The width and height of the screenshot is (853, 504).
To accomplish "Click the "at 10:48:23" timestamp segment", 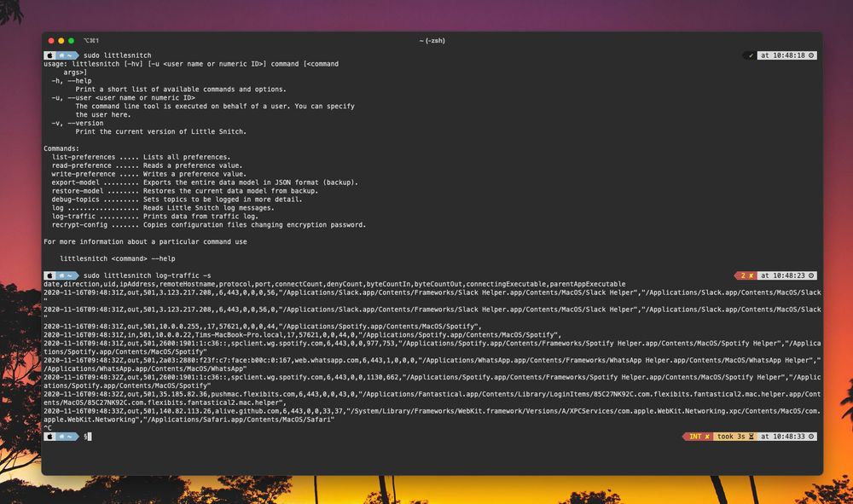I will click(783, 275).
